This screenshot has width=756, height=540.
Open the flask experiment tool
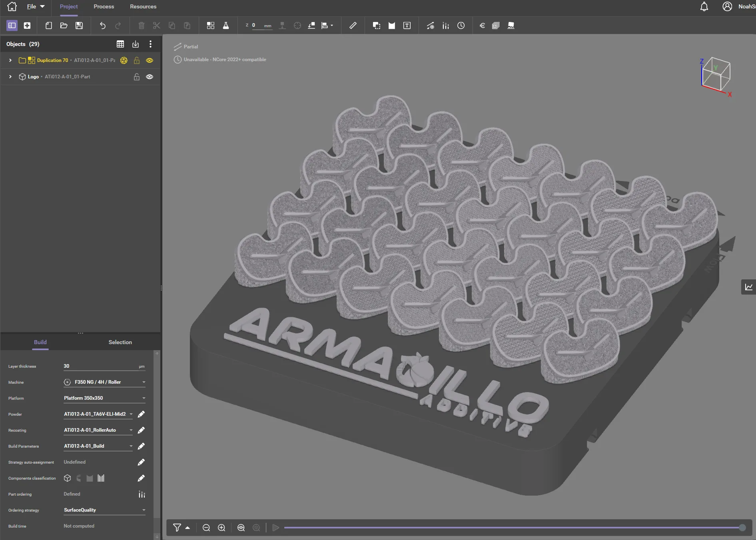point(226,26)
